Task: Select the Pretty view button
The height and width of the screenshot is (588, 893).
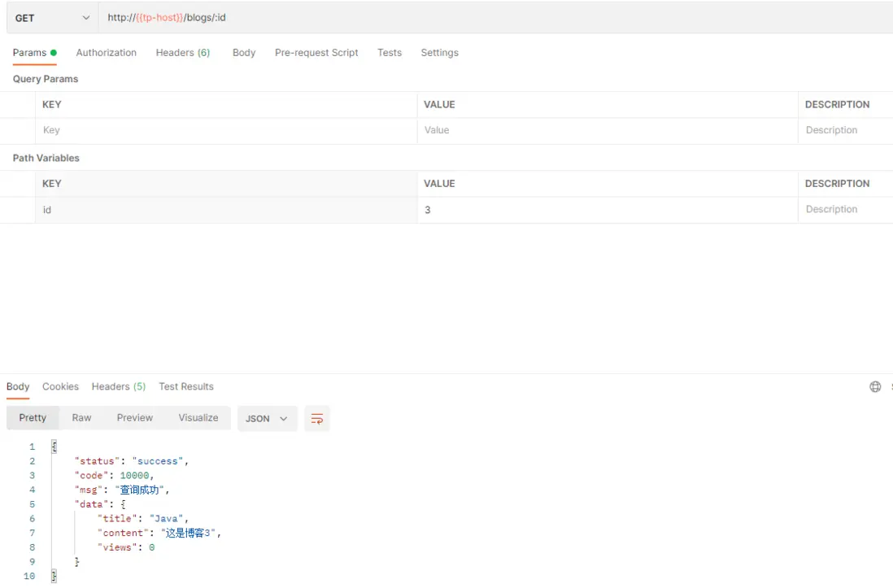Action: pos(33,418)
